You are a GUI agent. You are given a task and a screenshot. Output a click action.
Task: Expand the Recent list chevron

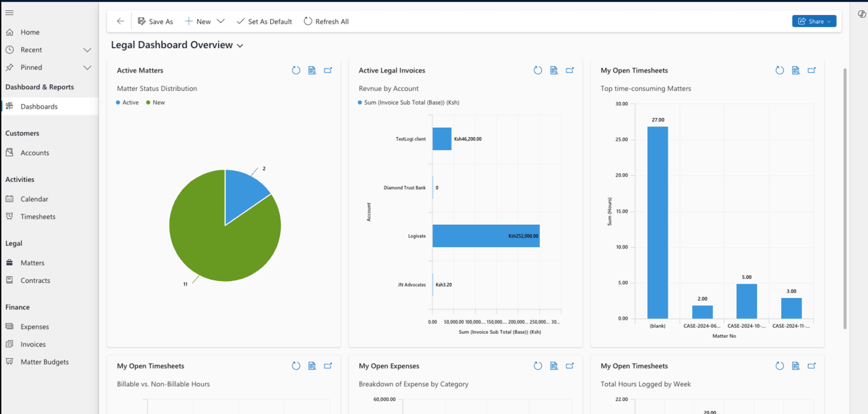coord(87,50)
